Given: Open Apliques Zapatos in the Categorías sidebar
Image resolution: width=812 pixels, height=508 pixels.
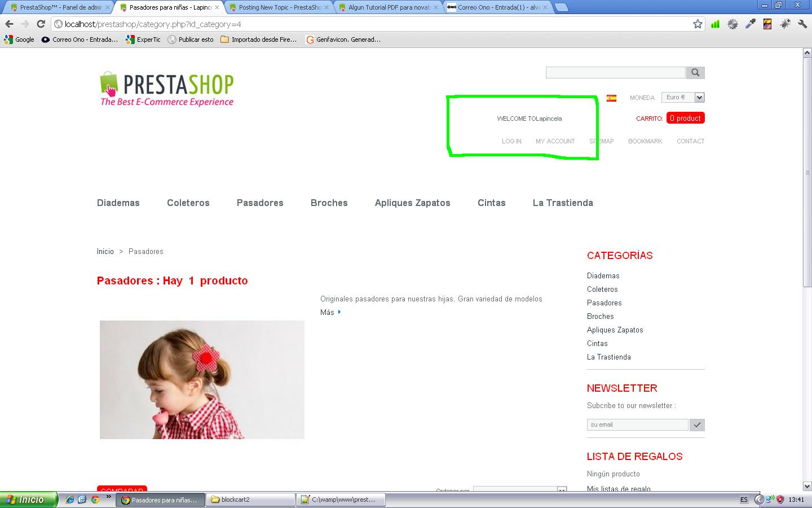Looking at the screenshot, I should click(x=615, y=330).
